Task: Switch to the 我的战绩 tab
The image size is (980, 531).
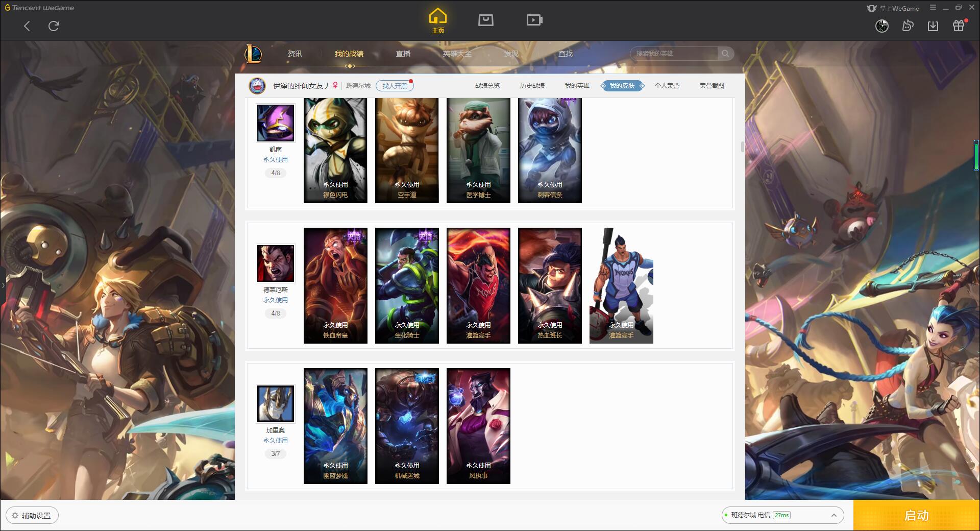Action: coord(349,54)
